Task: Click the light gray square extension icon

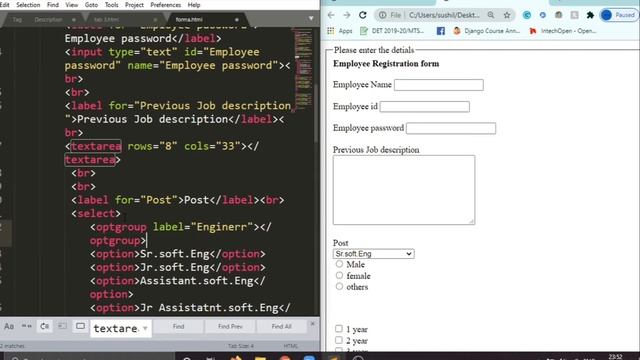Action: coord(574,15)
